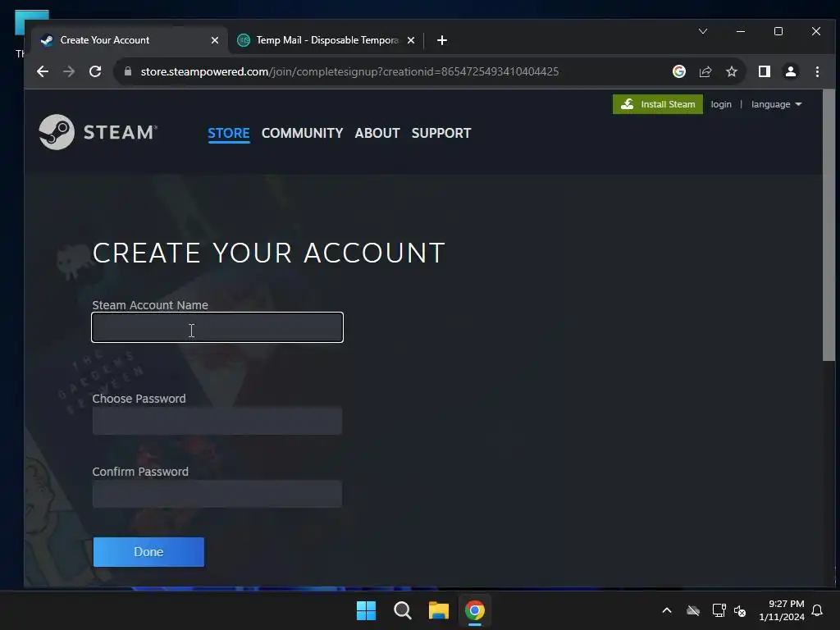Screen dimensions: 840x630
Task: Open the SUPPORT page
Action: [441, 133]
